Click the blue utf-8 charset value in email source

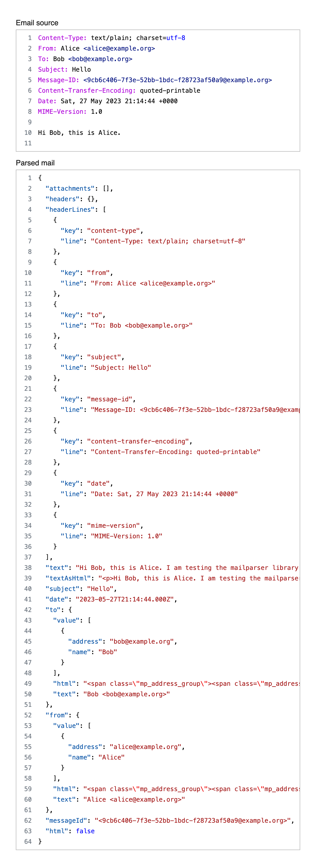pos(176,38)
